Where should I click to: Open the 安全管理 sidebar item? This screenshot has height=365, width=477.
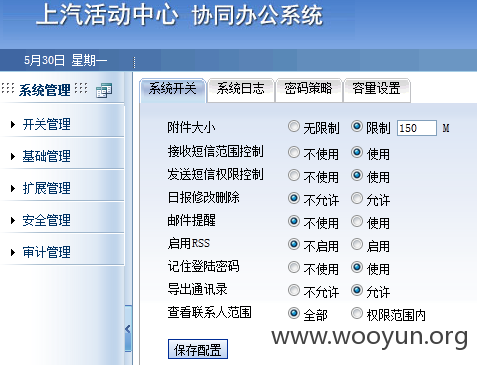coord(47,220)
